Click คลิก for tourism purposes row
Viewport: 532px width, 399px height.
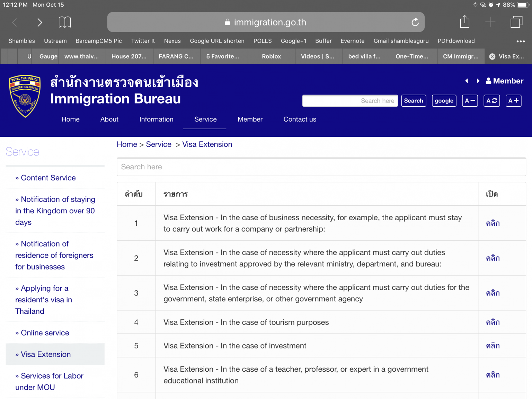493,322
